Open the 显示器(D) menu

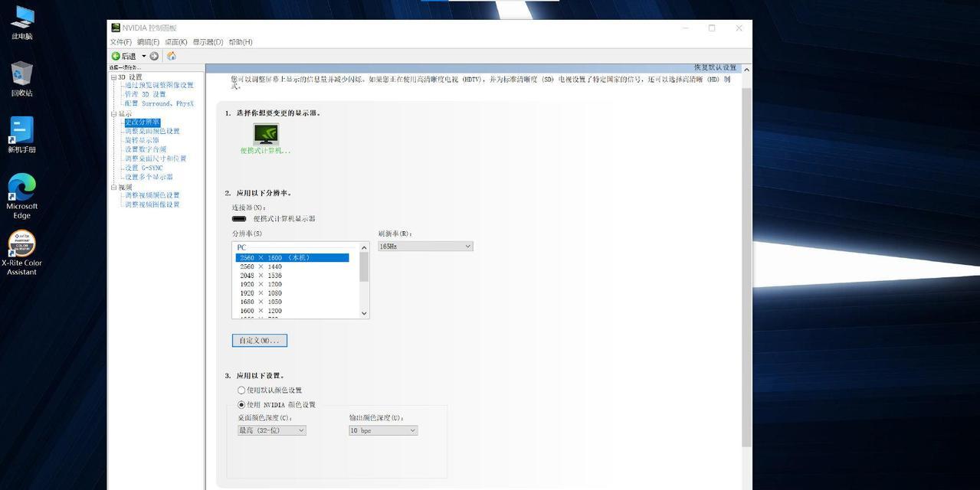(x=208, y=42)
